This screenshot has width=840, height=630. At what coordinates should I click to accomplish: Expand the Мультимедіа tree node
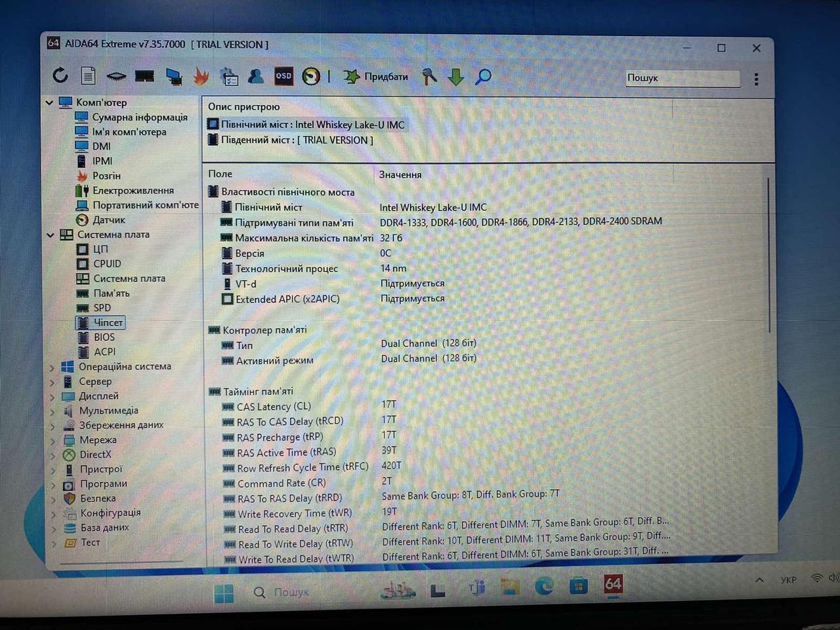pos(52,411)
